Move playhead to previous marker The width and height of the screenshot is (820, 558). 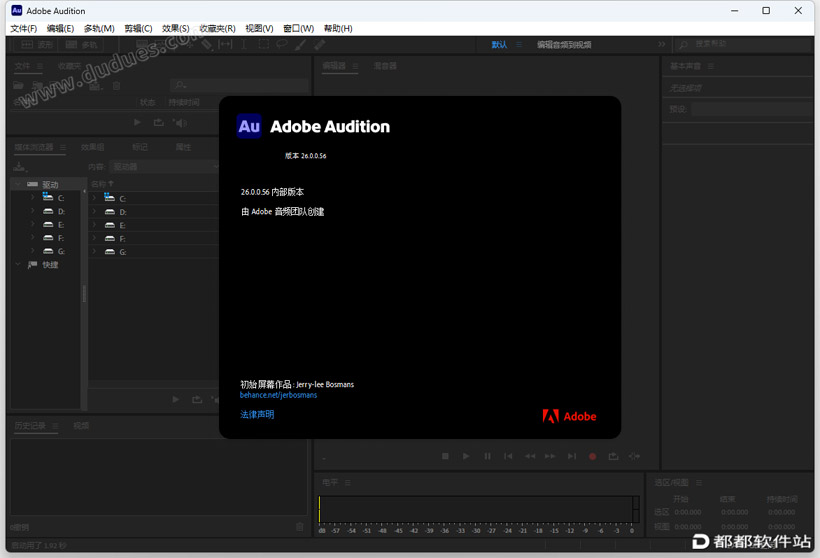[508, 456]
